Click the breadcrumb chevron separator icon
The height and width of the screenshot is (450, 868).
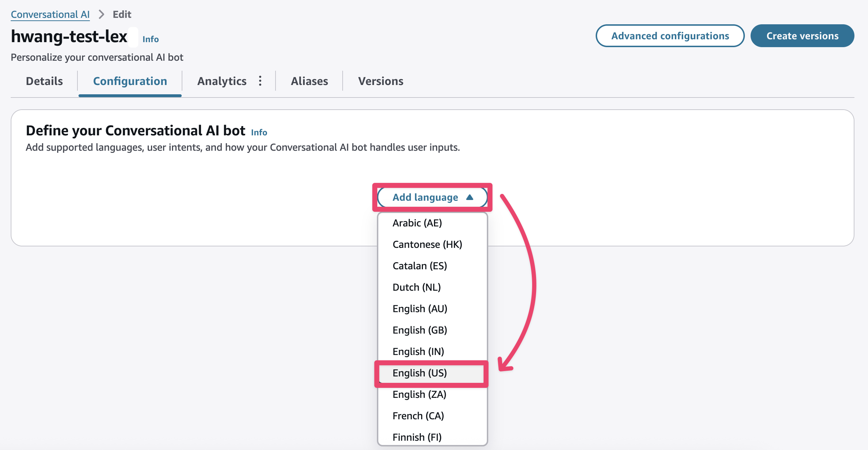click(x=101, y=14)
